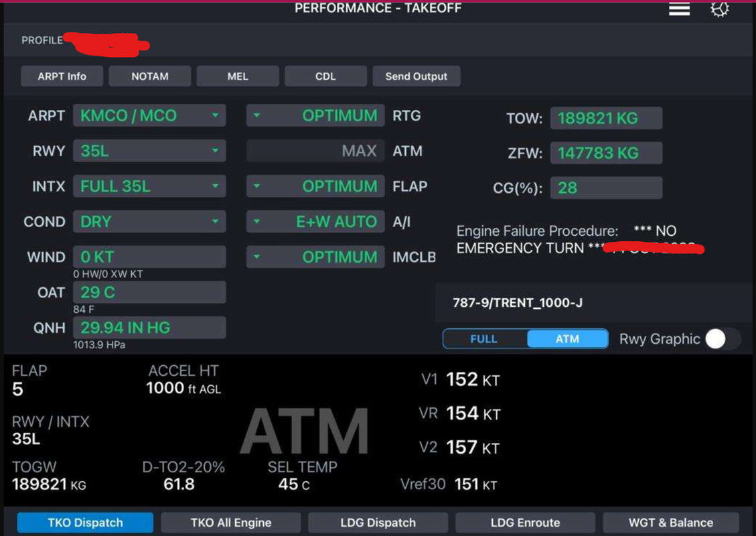Open the hamburger menu icon

pos(679,9)
